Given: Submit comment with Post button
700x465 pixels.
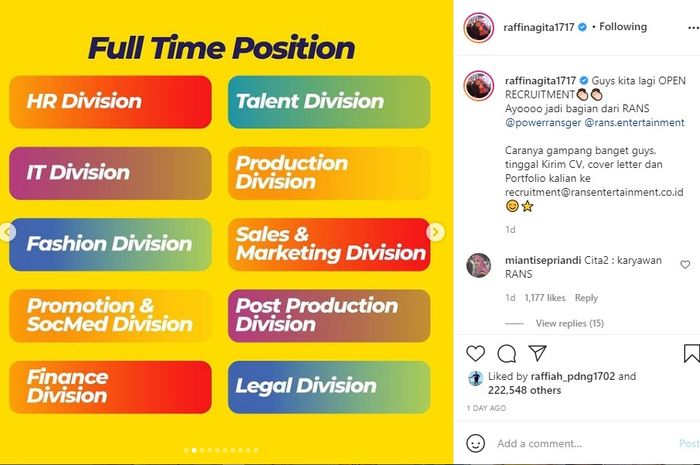Looking at the screenshot, I should coord(689,443).
